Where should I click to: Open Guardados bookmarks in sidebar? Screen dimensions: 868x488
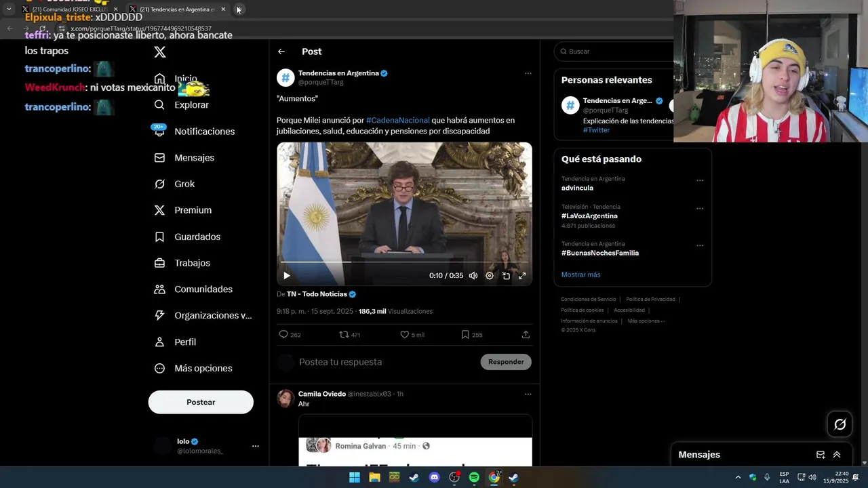[187, 237]
